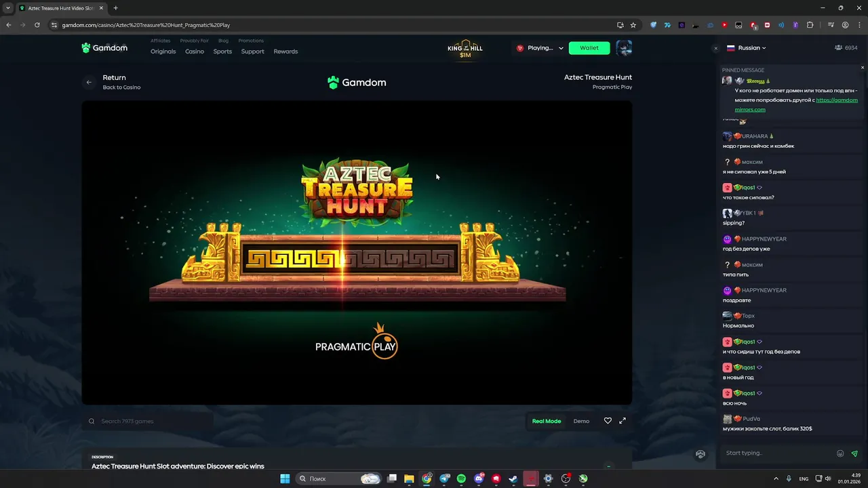
Task: Click username URAHARA in chat
Action: [755, 136]
